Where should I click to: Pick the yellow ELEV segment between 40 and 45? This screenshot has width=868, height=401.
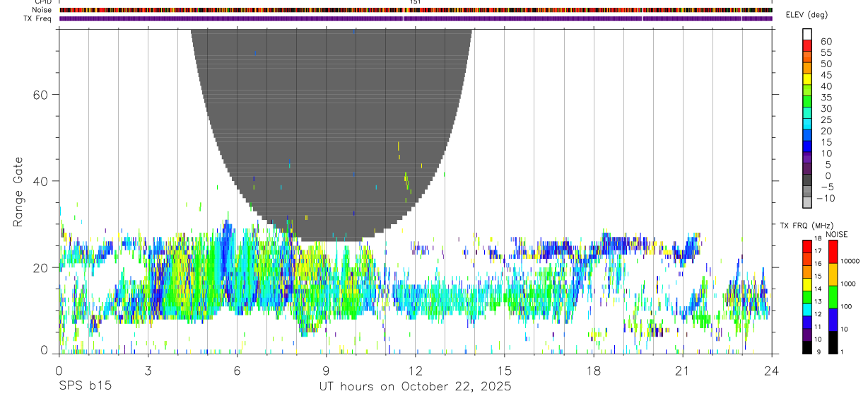pyautogui.click(x=807, y=79)
